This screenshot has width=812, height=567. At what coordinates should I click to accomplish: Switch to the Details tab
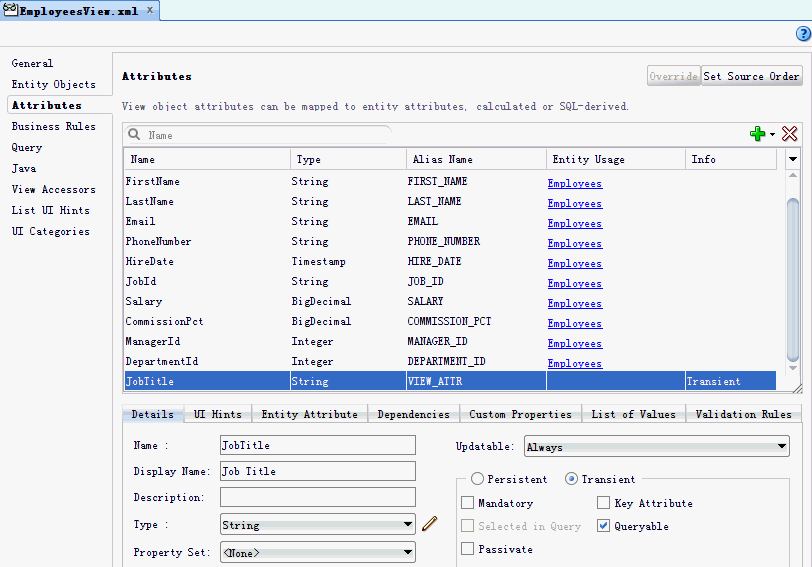pos(153,414)
